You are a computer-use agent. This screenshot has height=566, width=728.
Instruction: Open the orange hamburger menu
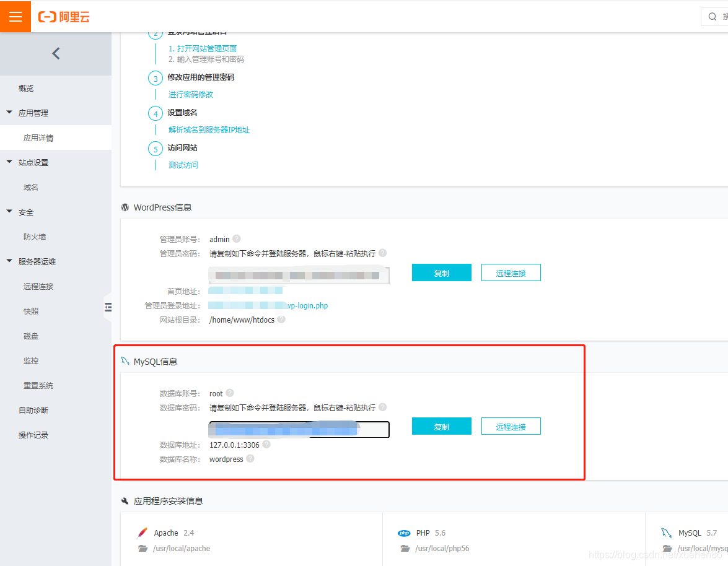pyautogui.click(x=15, y=16)
